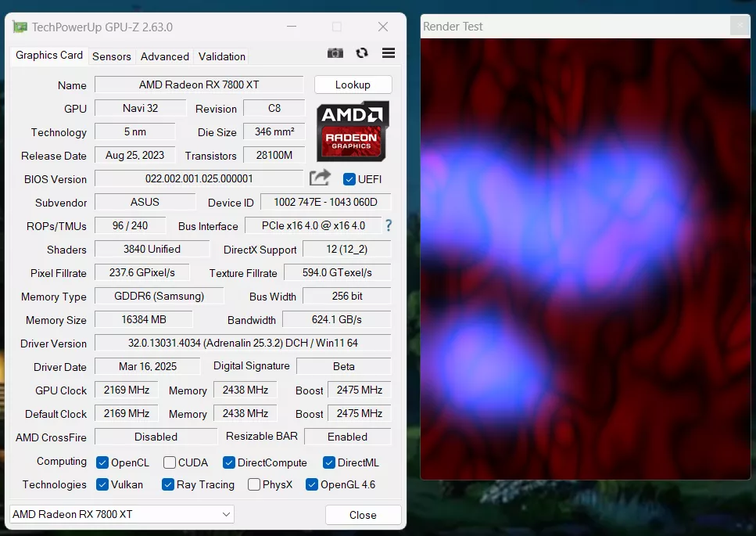Toggle the UEFI checkbox
This screenshot has height=536, width=756.
click(349, 179)
